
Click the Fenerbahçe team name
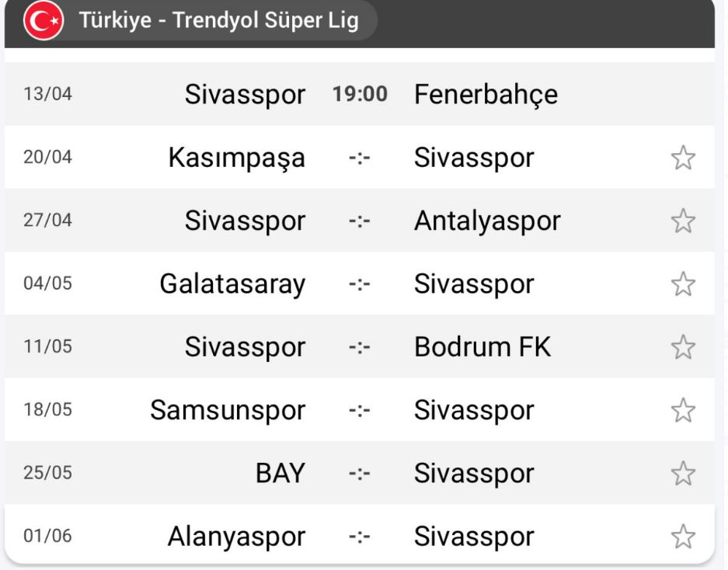(x=486, y=95)
